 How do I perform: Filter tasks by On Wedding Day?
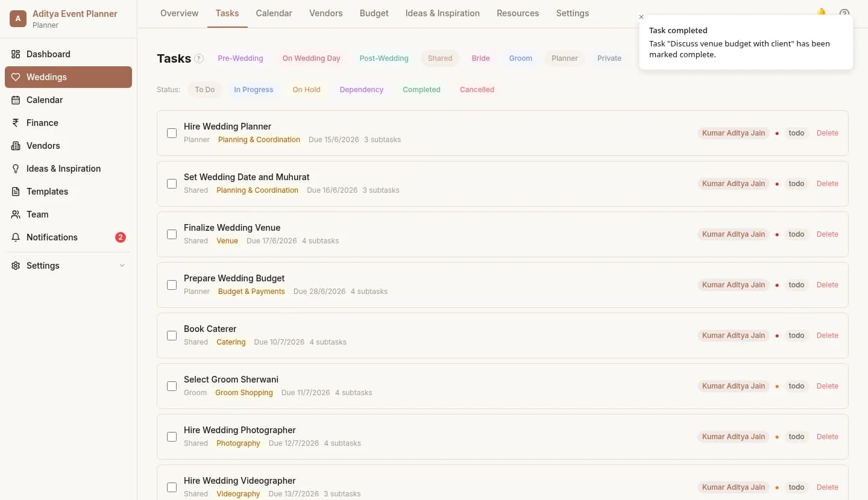(311, 58)
